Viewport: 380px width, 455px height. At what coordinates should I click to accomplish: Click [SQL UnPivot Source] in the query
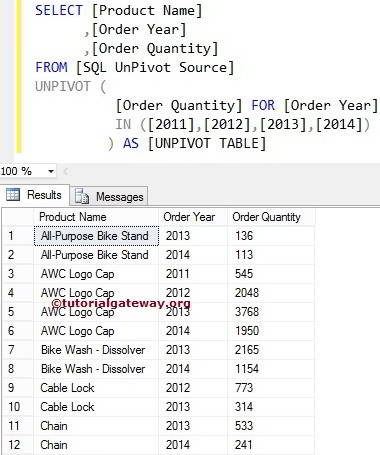click(x=155, y=68)
